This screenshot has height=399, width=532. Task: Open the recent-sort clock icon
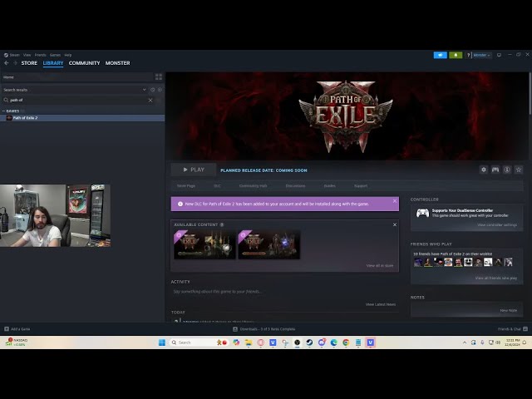(x=153, y=90)
